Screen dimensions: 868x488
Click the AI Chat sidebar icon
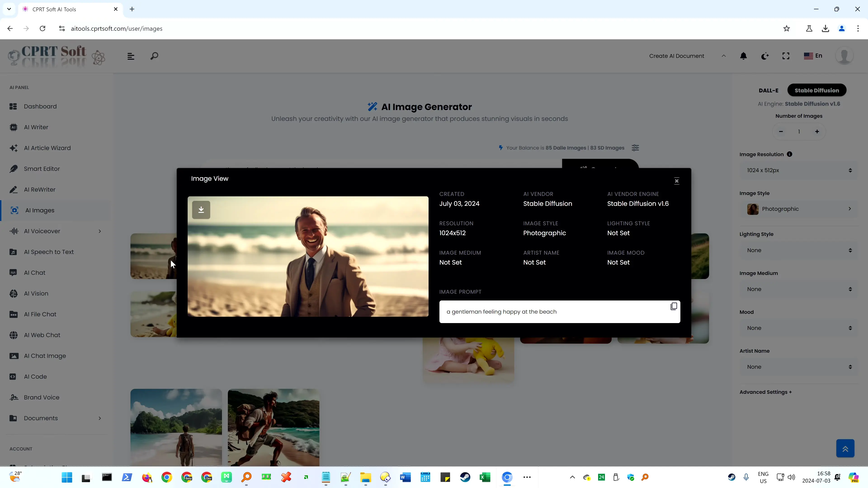(13, 272)
